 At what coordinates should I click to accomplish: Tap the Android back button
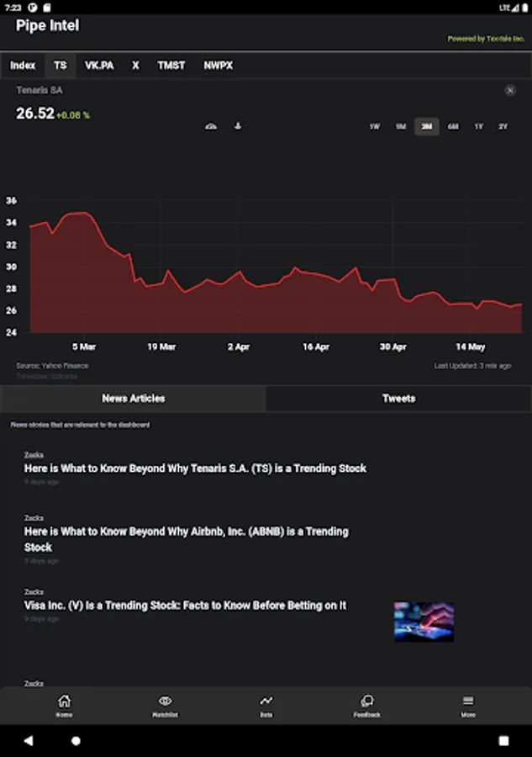(29, 740)
